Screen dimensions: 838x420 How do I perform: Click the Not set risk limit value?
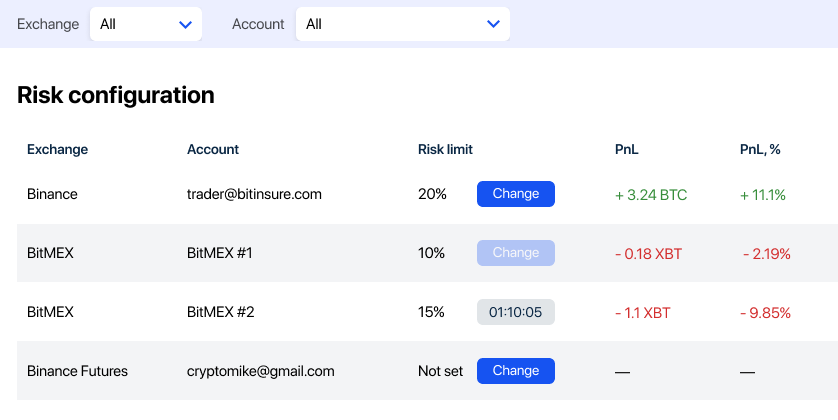(440, 371)
